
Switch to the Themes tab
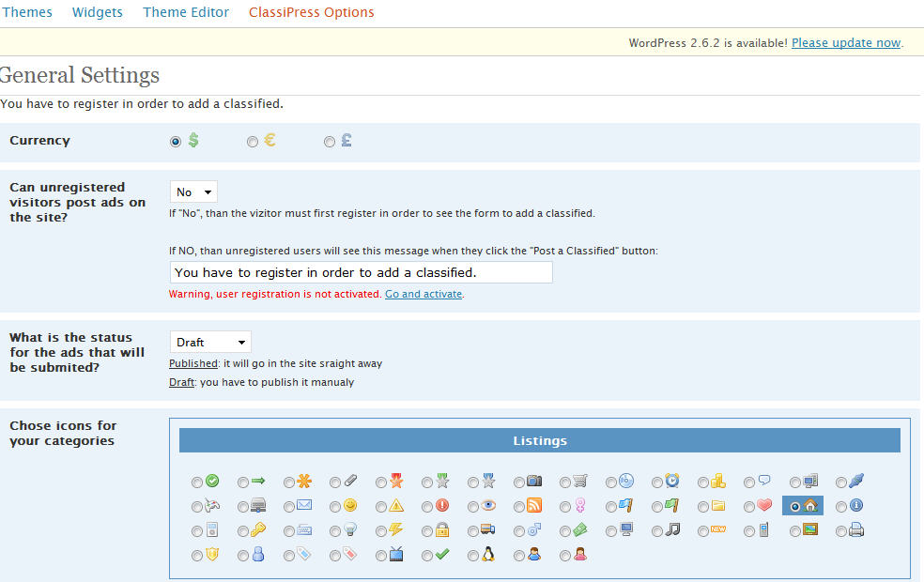click(x=27, y=12)
